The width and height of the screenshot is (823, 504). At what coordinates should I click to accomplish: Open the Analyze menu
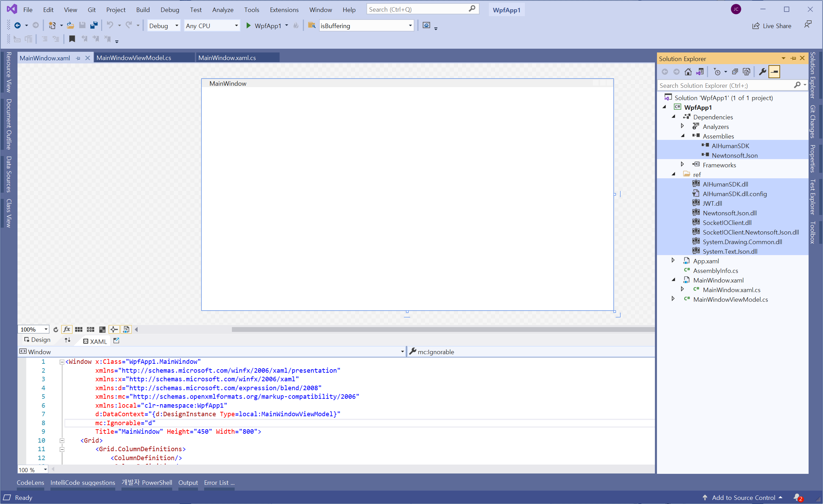coord(223,10)
